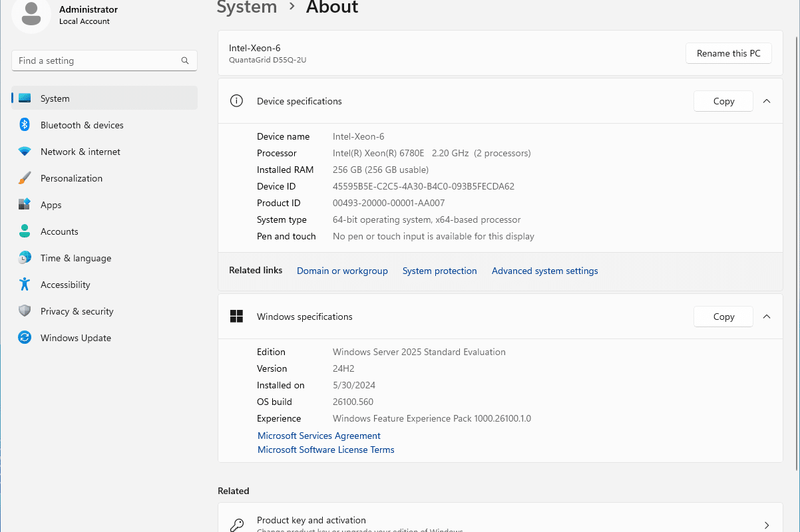Click the Rename this PC button
Viewport: 800px width, 532px height.
point(729,53)
